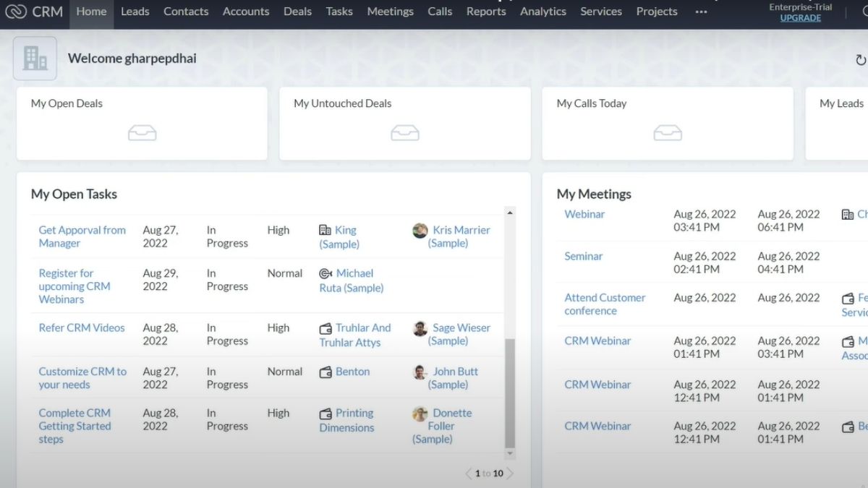Image resolution: width=868 pixels, height=488 pixels.
Task: Go to the Analytics module
Action: point(543,11)
